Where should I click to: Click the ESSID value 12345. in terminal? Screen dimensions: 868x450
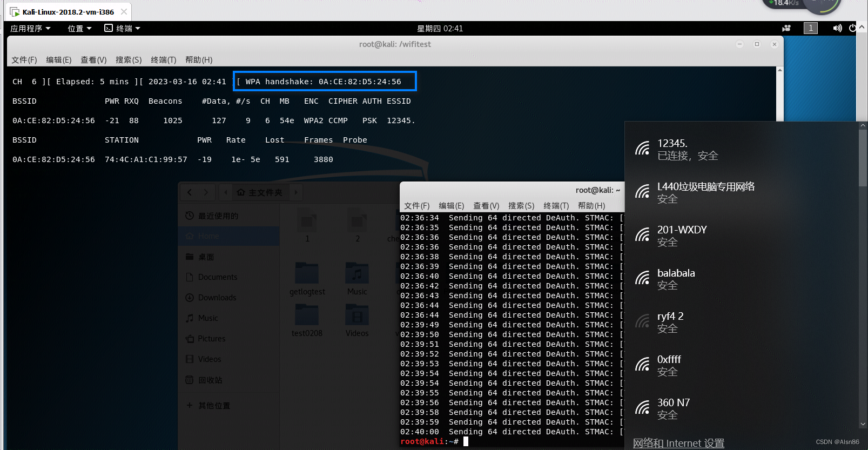coord(401,120)
